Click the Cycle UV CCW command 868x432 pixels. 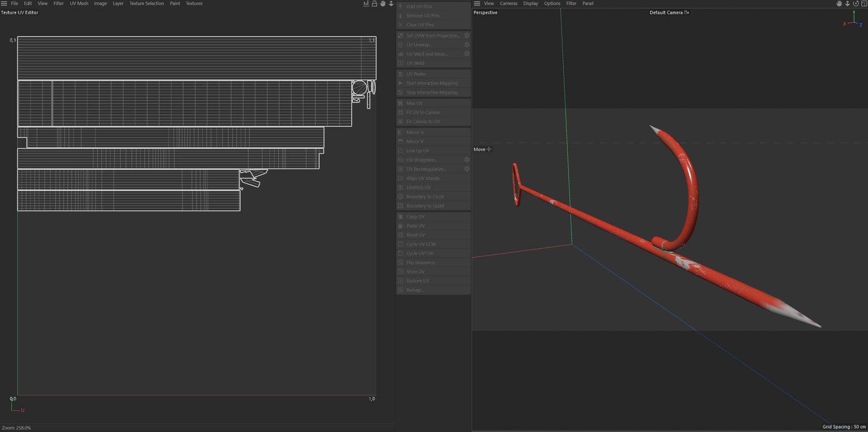[x=434, y=244]
